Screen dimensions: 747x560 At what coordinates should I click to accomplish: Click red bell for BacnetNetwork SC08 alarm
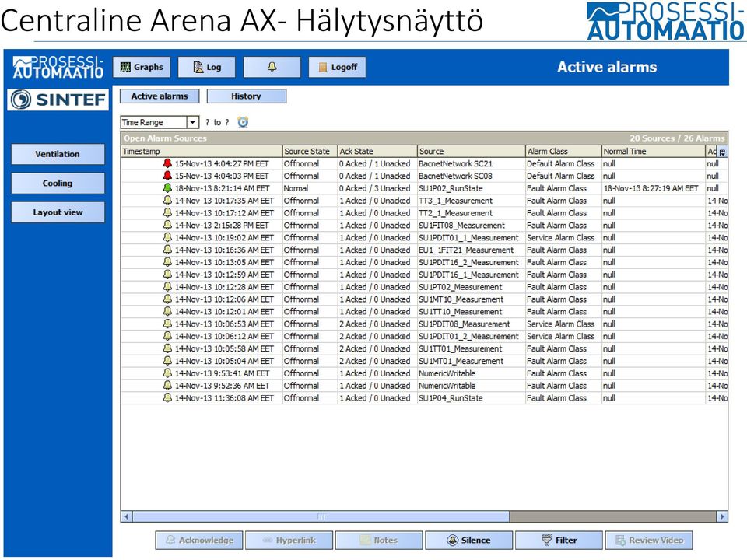pos(167,176)
